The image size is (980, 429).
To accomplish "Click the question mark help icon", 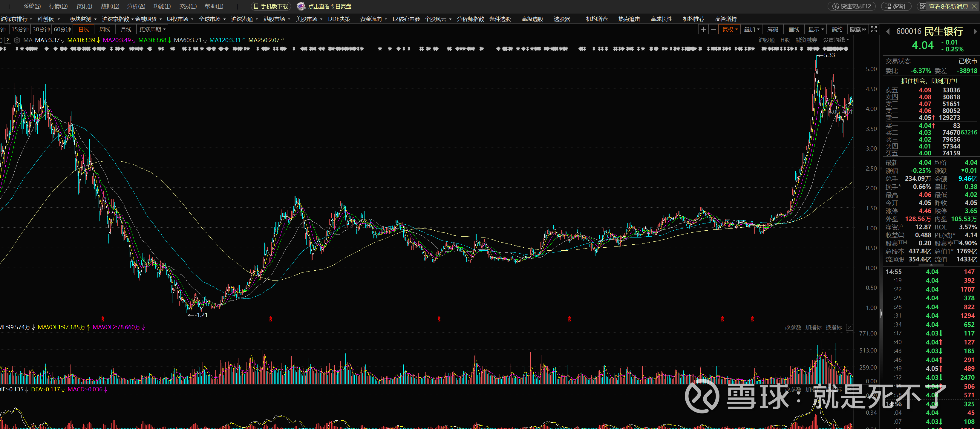I will click(7, 40).
